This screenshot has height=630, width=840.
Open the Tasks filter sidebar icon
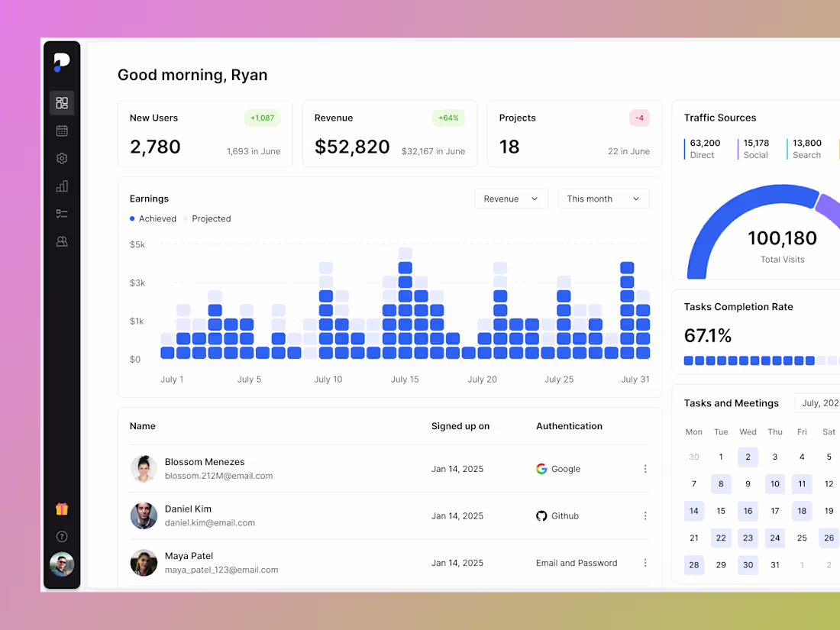coord(62,213)
